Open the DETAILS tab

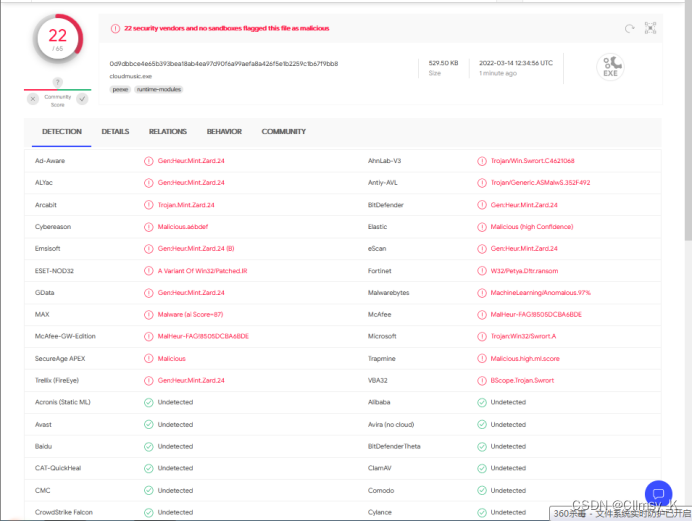click(x=115, y=132)
